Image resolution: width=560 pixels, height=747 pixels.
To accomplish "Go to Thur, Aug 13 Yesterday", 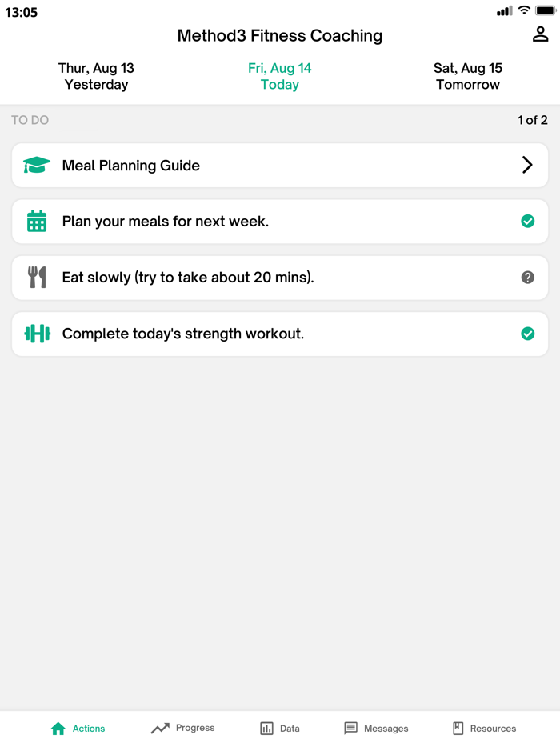I will (96, 76).
